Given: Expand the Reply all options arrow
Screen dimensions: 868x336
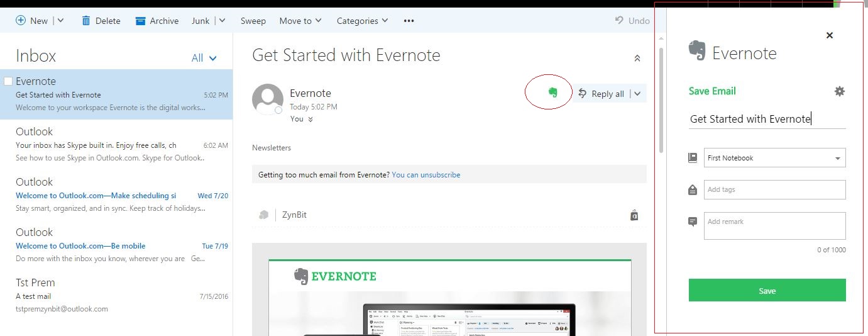Looking at the screenshot, I should point(637,94).
